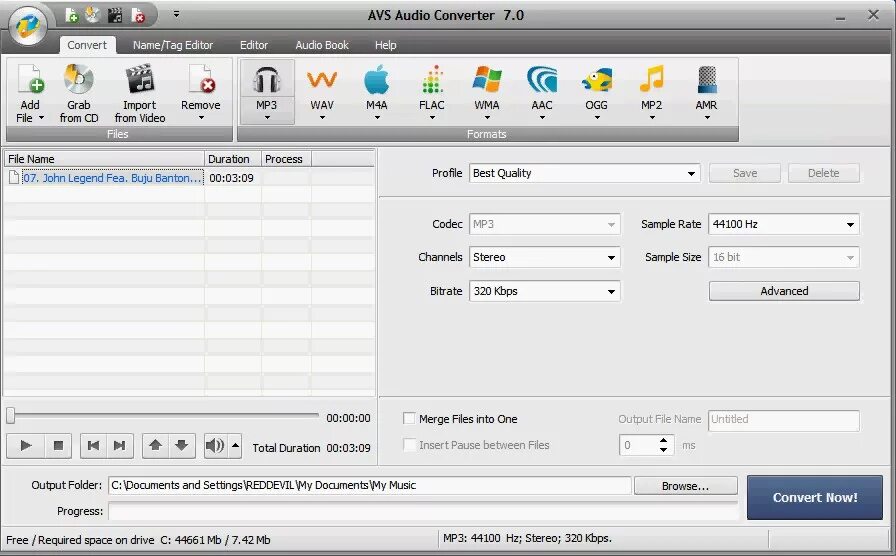
Task: Enable Merge Files into One checkbox
Action: pos(409,418)
